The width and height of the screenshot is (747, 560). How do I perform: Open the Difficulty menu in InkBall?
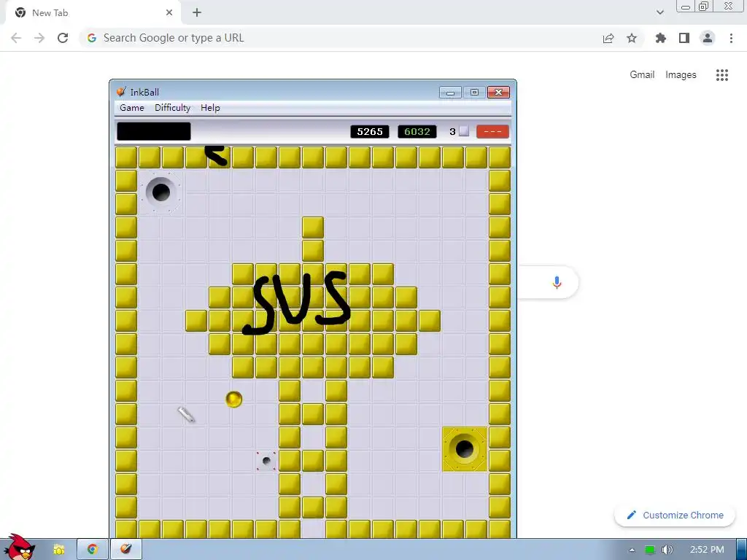pyautogui.click(x=172, y=108)
